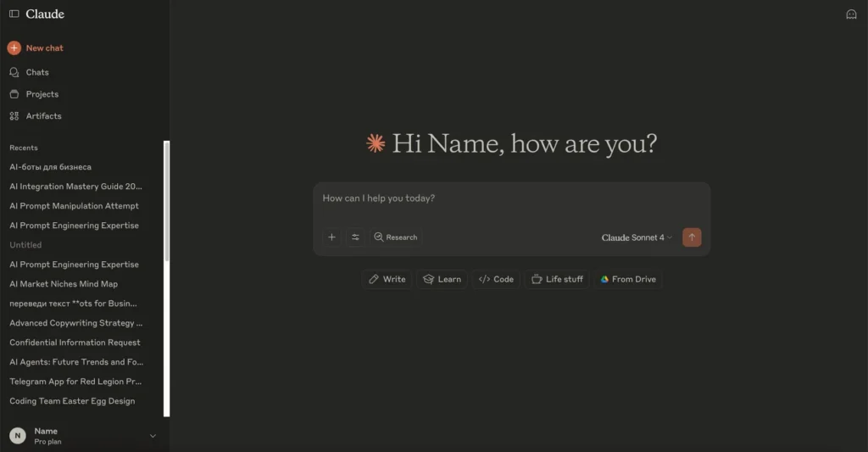Enable Research mode
The width and height of the screenshot is (868, 452).
point(396,237)
